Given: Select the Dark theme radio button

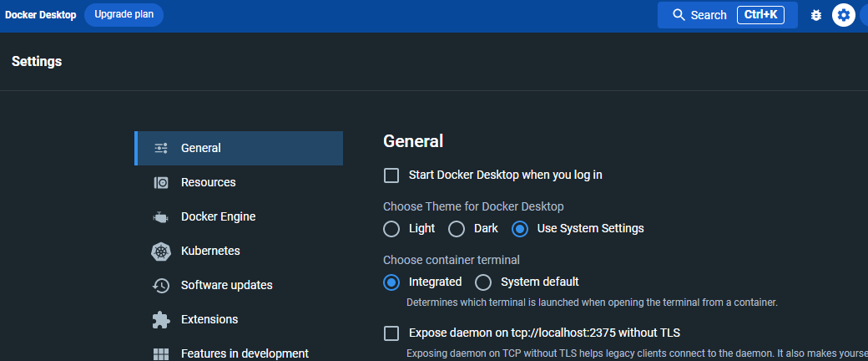Looking at the screenshot, I should 457,229.
